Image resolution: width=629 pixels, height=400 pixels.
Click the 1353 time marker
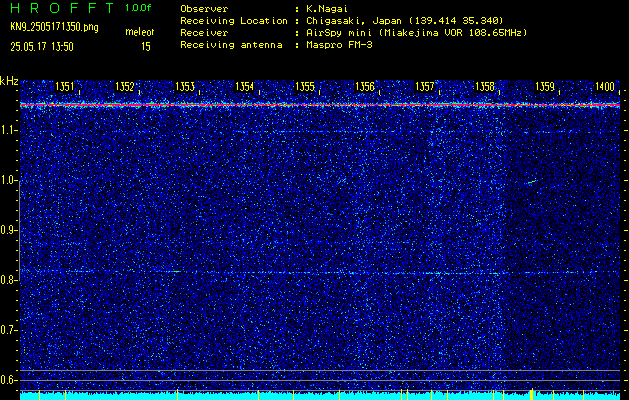tap(185, 87)
